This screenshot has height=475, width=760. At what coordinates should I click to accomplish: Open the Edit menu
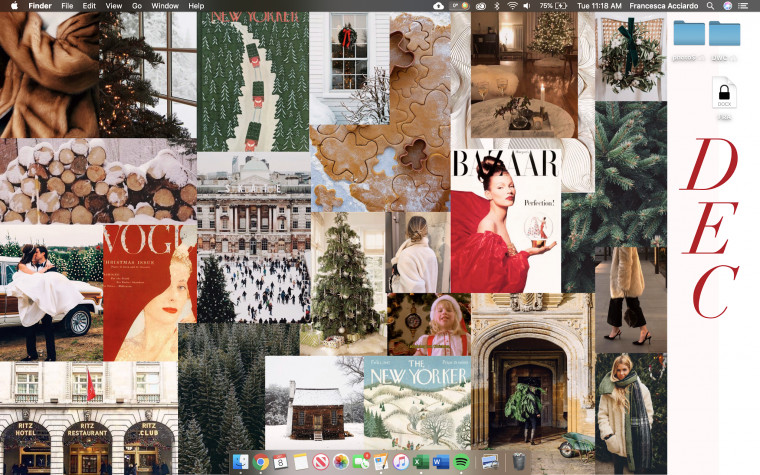coord(89,6)
